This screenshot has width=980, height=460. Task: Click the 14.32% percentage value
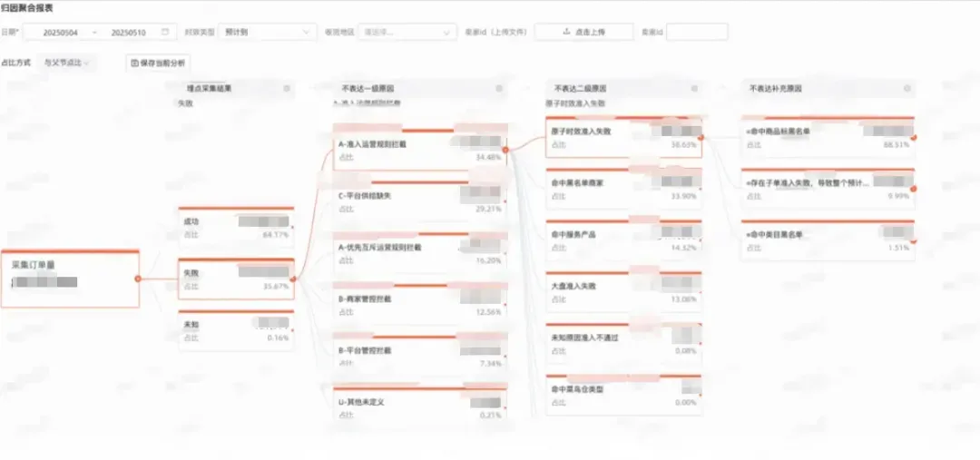(x=684, y=248)
